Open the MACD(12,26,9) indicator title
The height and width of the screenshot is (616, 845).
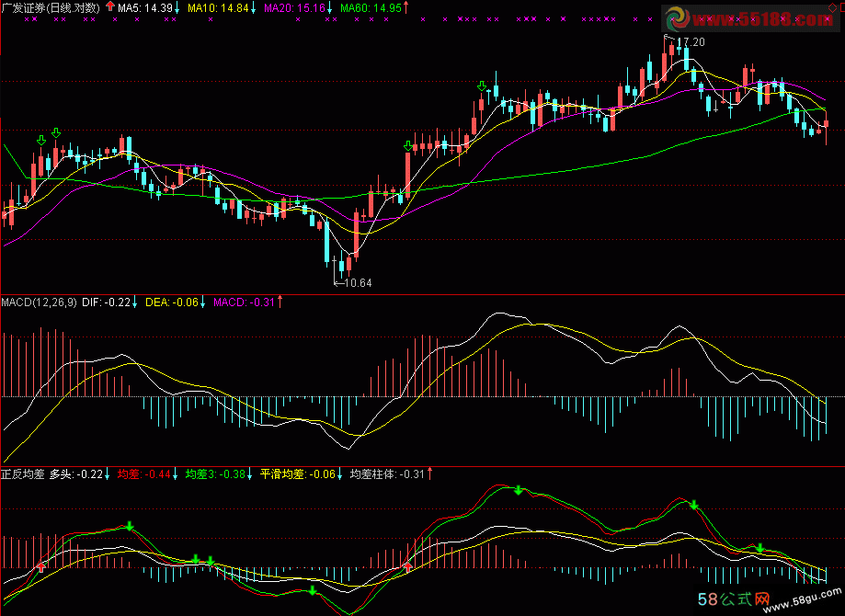39,302
